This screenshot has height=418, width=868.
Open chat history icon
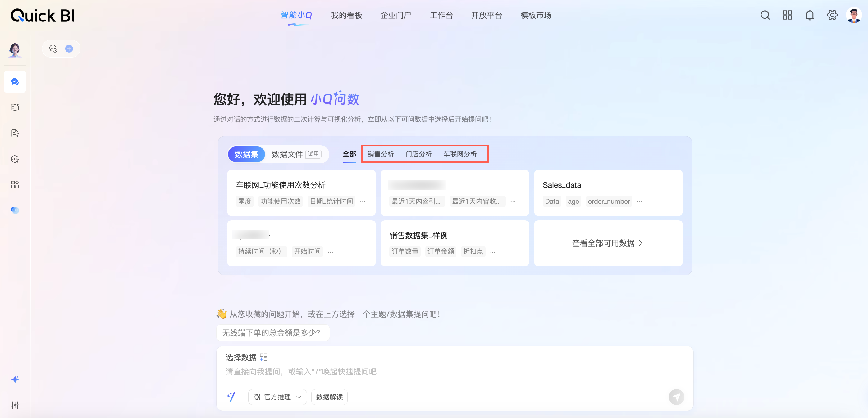[53, 49]
